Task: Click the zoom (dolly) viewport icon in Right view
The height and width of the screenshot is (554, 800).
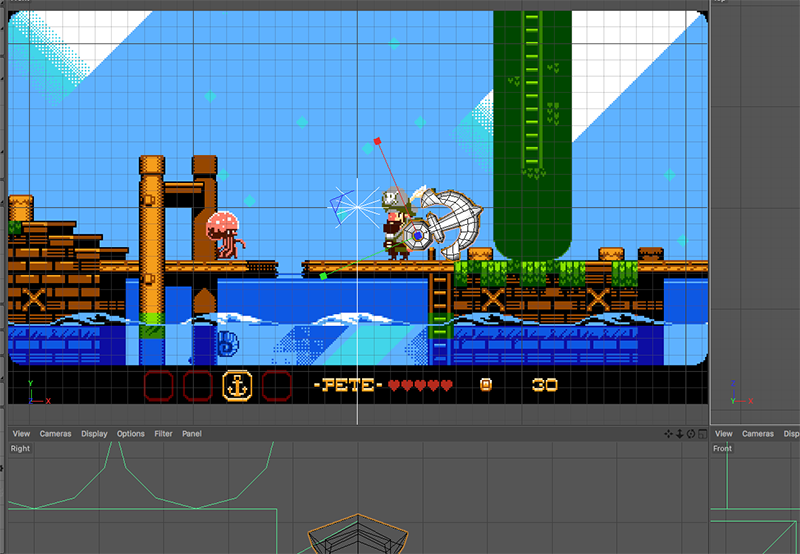Action: coord(680,434)
